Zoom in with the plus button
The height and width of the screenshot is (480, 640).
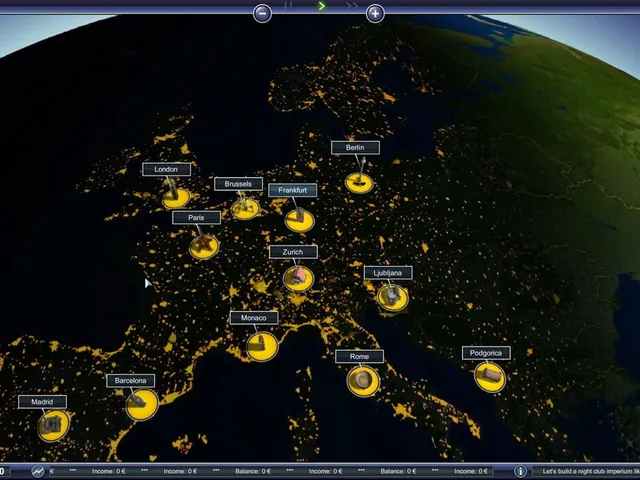(375, 13)
